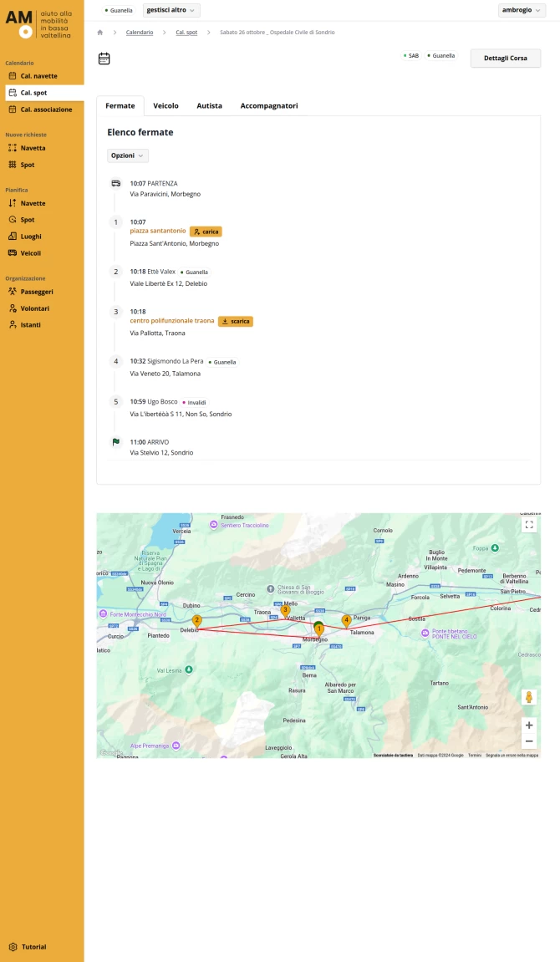Open the piazza santantonio stop link

pyautogui.click(x=158, y=231)
